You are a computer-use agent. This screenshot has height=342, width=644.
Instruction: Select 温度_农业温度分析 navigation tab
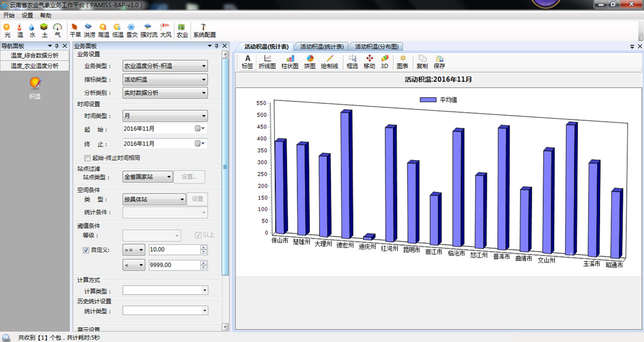[35, 66]
